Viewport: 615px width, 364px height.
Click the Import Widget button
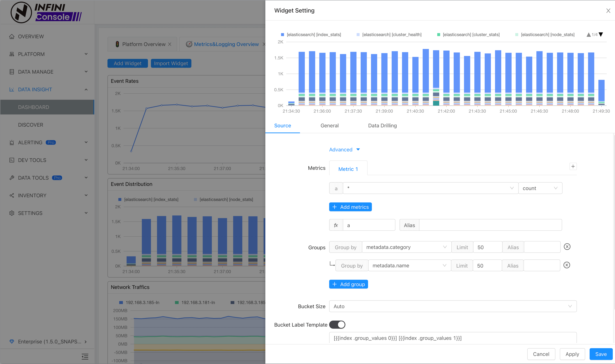171,63
